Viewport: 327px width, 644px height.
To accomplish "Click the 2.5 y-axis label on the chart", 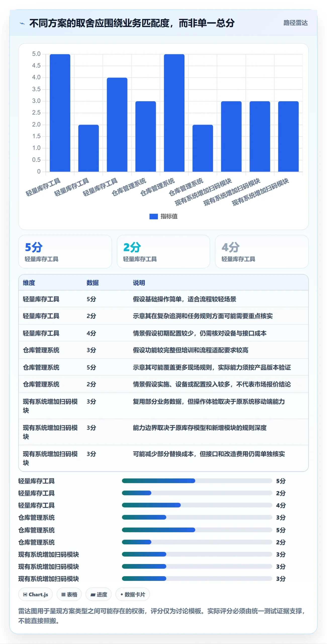I will click(36, 113).
